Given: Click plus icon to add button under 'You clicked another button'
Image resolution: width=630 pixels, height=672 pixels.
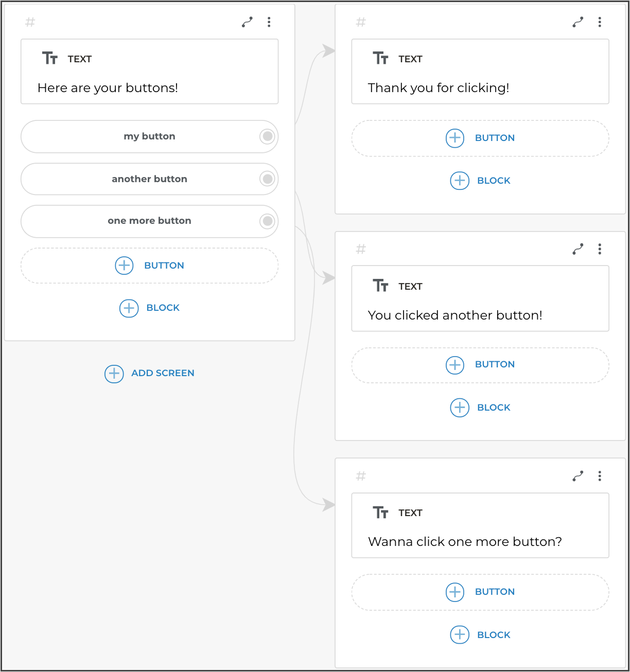Looking at the screenshot, I should tap(455, 365).
